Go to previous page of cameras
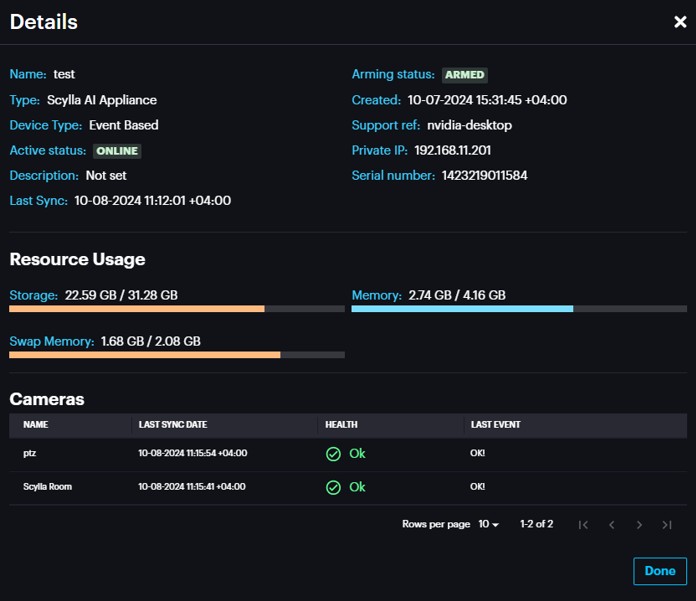Screen dimensions: 696x601 coord(612,524)
